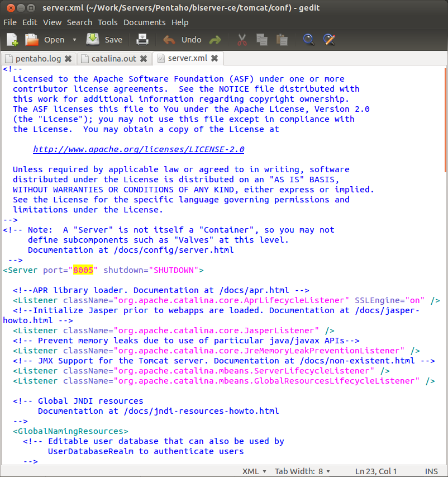
Task: Close the catalina.out tab
Action: coord(144,59)
